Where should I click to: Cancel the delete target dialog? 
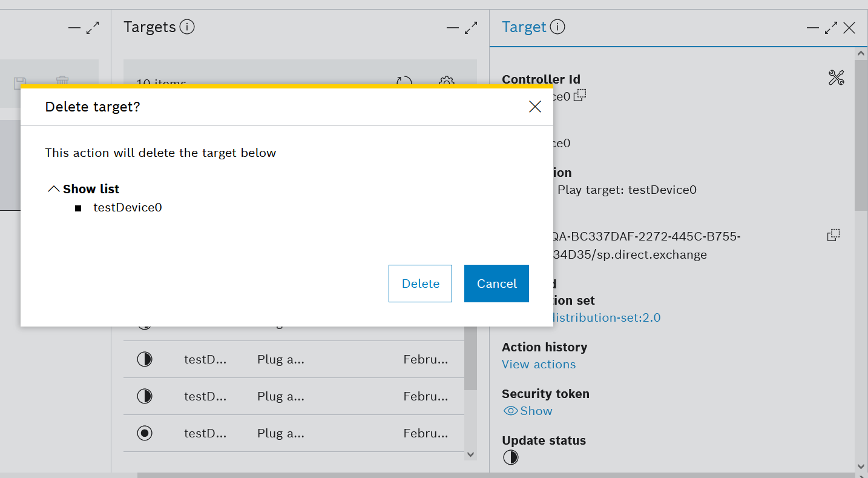coord(496,284)
